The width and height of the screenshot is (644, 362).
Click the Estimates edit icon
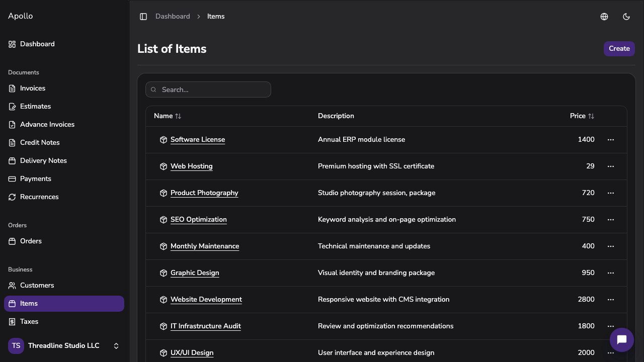point(12,107)
